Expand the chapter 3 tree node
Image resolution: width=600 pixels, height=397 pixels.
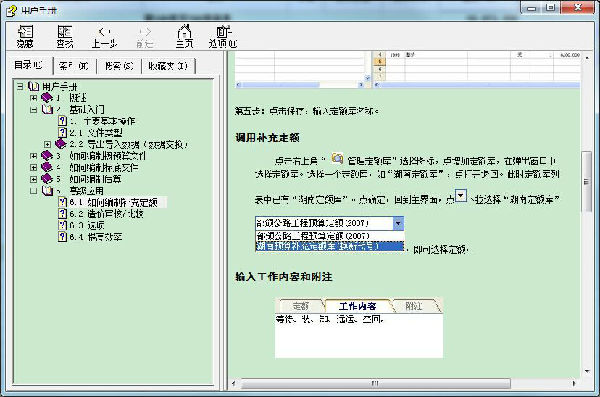pyautogui.click(x=34, y=156)
